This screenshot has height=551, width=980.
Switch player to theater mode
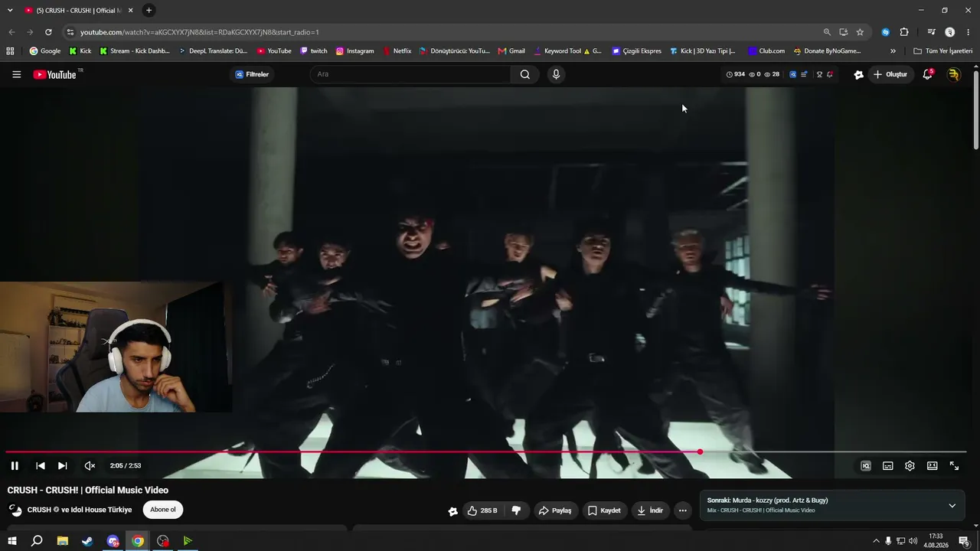[932, 465]
